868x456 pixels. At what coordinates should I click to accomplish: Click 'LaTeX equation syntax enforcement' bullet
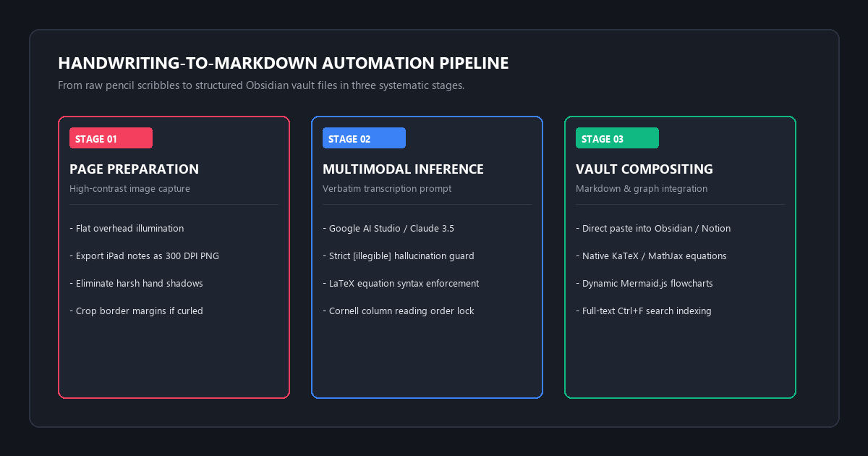[401, 284]
